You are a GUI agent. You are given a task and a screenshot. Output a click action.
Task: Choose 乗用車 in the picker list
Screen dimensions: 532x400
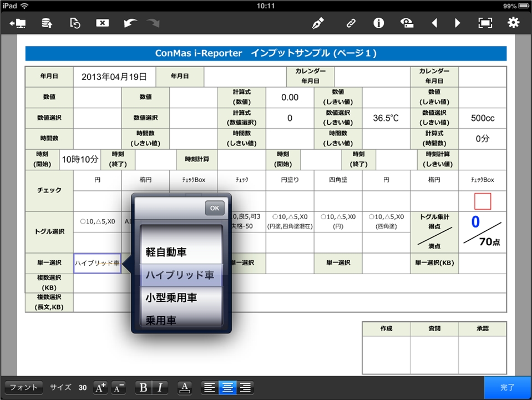pos(161,320)
